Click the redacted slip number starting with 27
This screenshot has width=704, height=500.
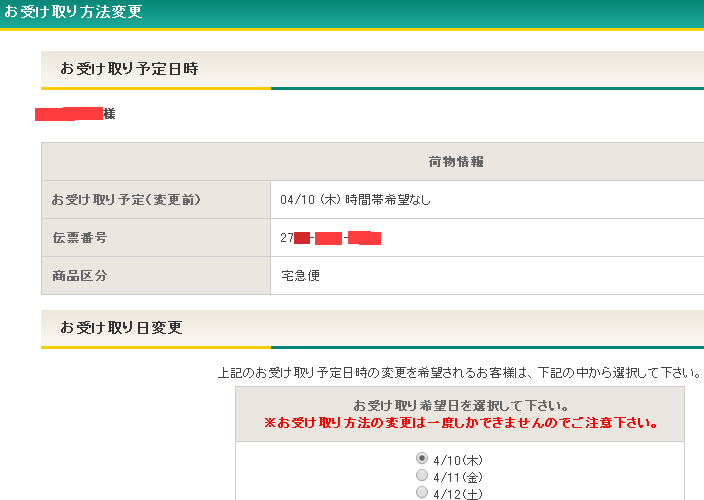[331, 238]
